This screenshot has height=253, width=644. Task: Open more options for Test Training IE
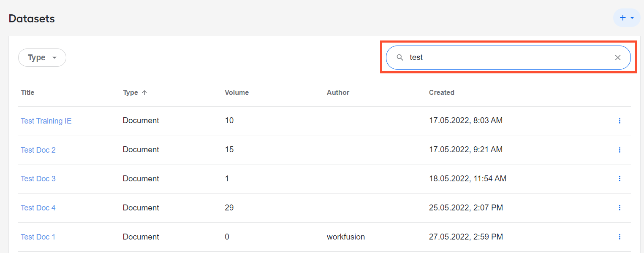(x=620, y=121)
